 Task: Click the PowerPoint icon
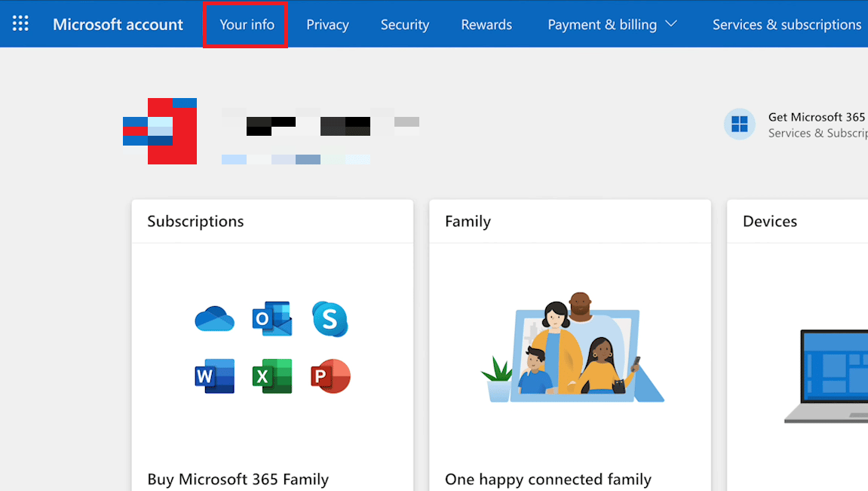click(x=330, y=376)
